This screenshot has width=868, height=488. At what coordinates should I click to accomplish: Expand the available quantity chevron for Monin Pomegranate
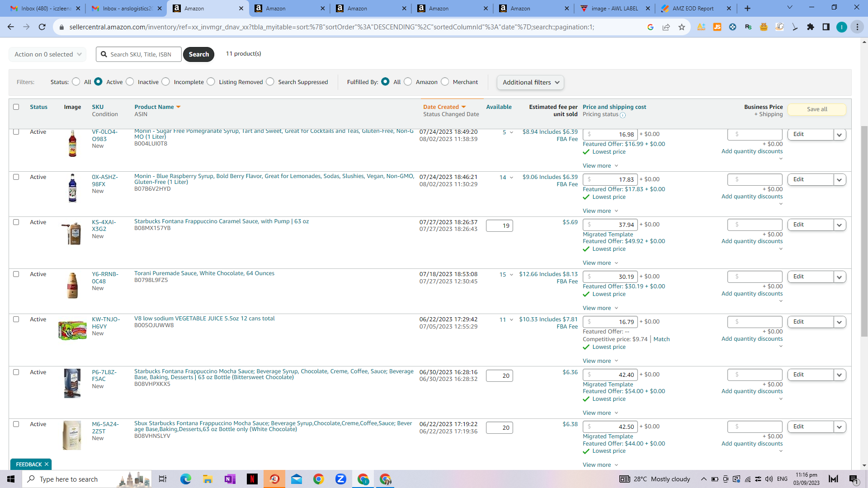click(511, 132)
